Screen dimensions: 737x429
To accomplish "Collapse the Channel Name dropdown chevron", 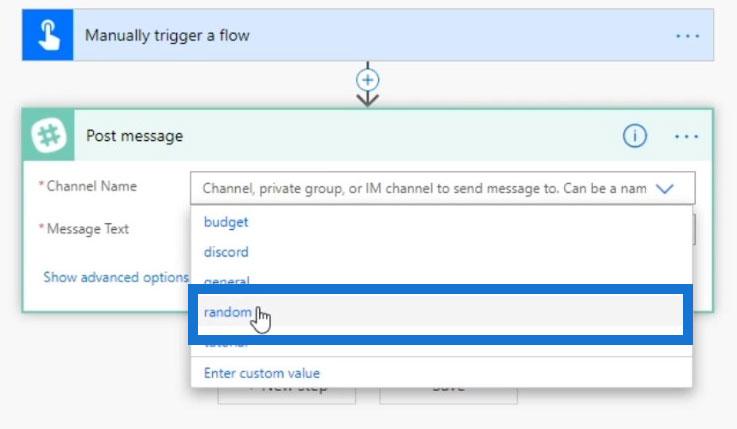I will (665, 189).
